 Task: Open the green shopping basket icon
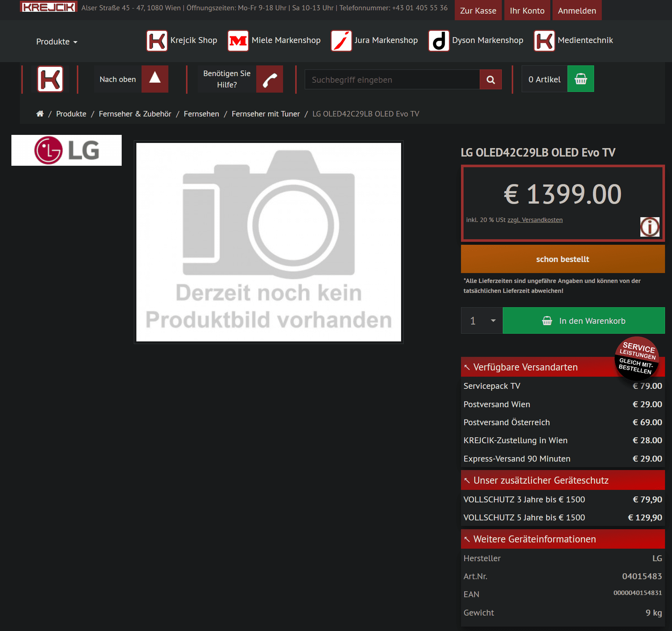pyautogui.click(x=581, y=79)
